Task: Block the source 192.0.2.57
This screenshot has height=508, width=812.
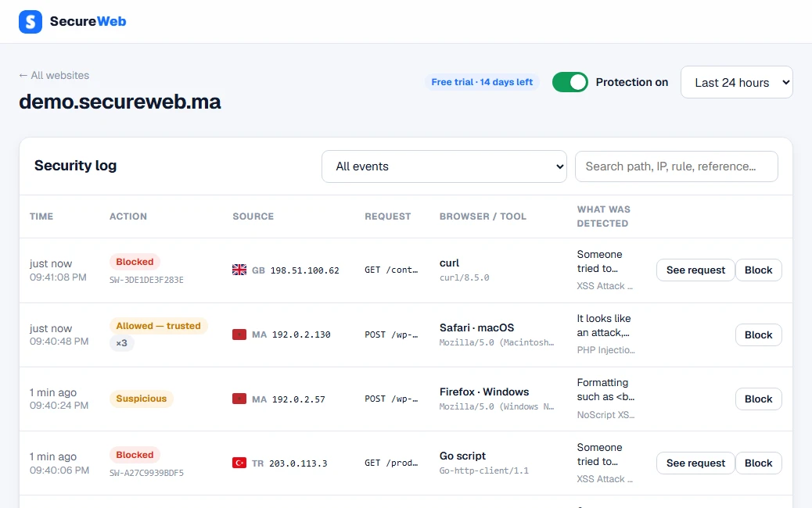Action: [758, 399]
